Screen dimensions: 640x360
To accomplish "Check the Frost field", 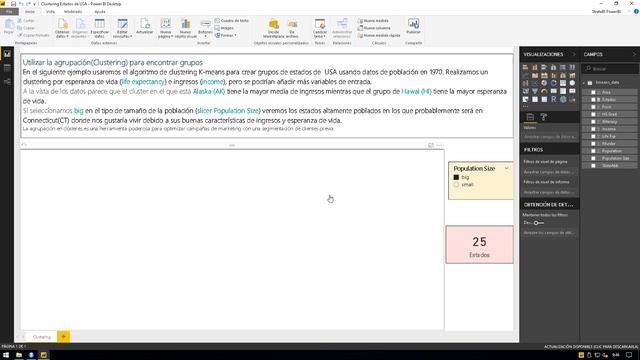I will [x=593, y=107].
